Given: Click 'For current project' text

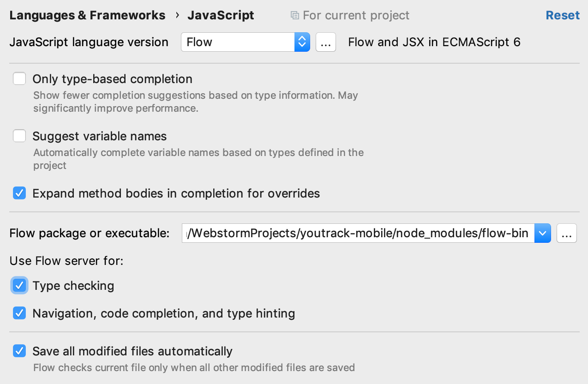Looking at the screenshot, I should tap(356, 15).
